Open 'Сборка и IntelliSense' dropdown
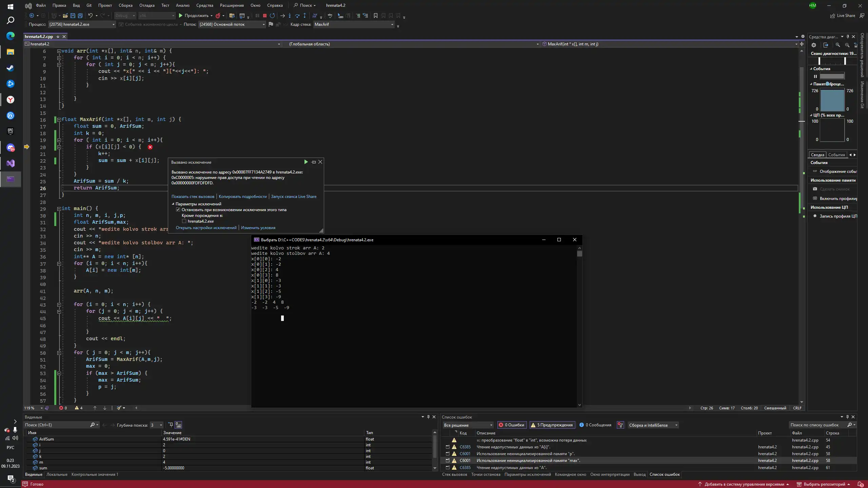This screenshot has width=868, height=488. [x=653, y=425]
